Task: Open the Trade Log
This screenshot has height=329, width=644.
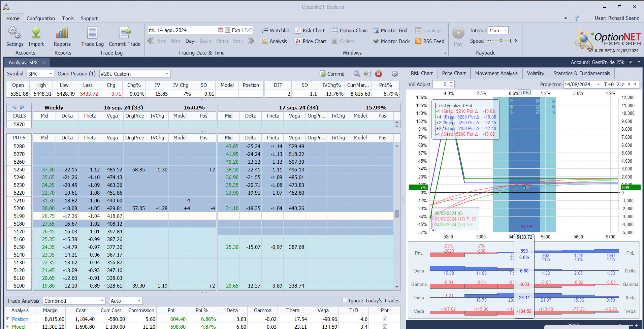Action: coord(92,33)
